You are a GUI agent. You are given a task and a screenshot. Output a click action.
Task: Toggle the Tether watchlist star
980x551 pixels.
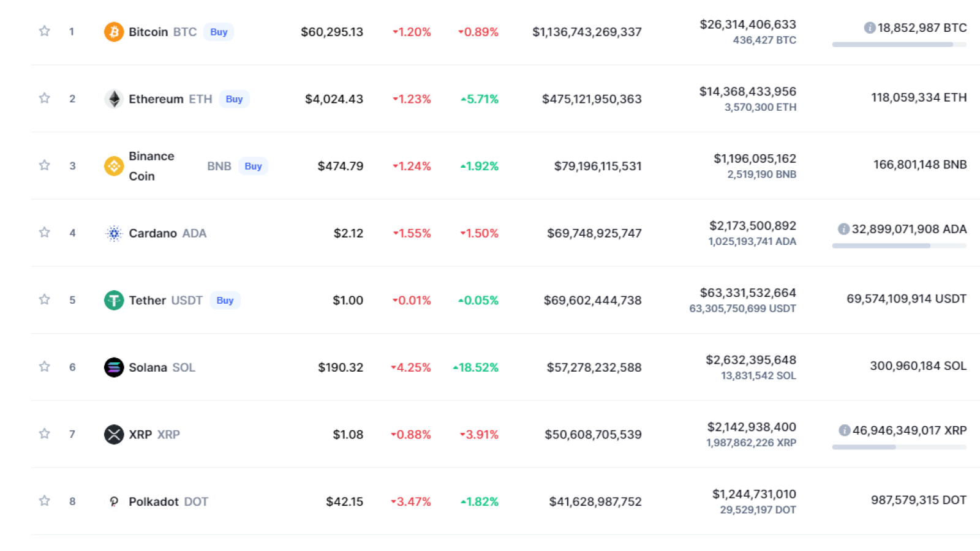(44, 299)
